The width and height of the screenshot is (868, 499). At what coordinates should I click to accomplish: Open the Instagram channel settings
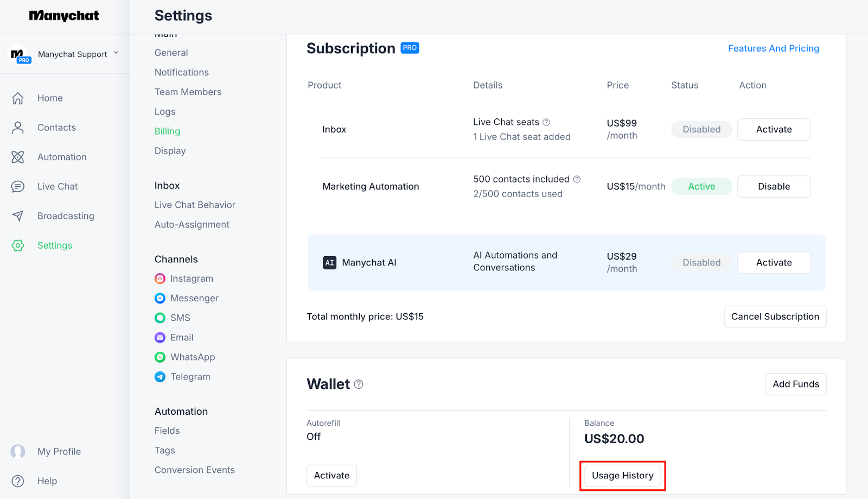[191, 279]
